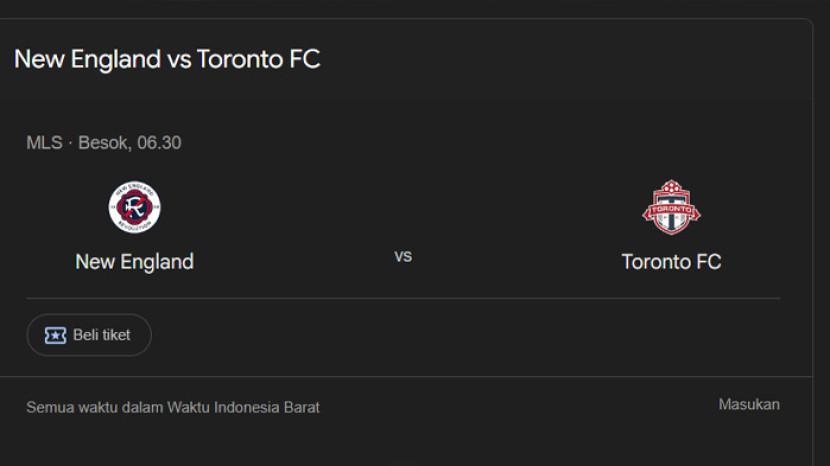Click the ticket icon in Beli tiket

pyautogui.click(x=55, y=335)
